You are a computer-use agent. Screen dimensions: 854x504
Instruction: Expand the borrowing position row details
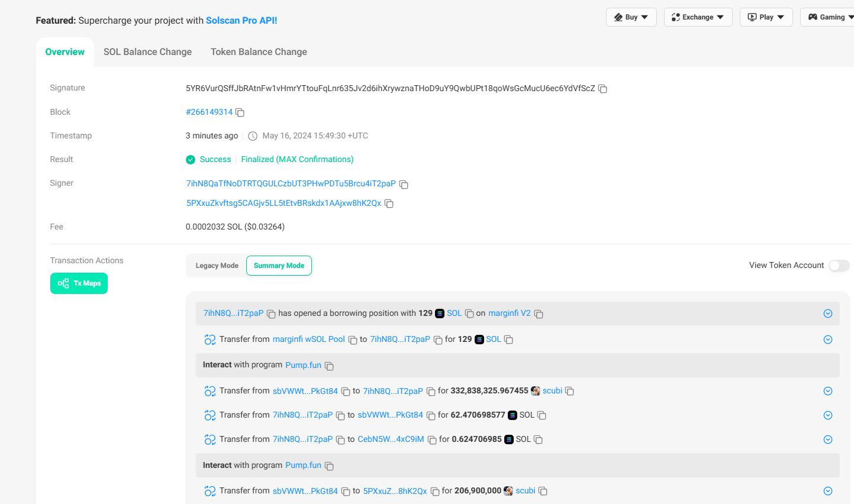point(828,314)
